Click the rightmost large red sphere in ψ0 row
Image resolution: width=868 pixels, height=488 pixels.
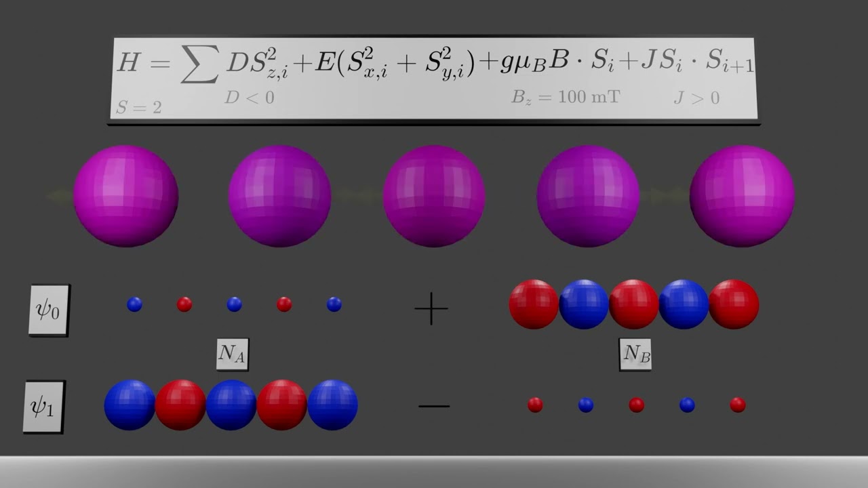click(734, 304)
